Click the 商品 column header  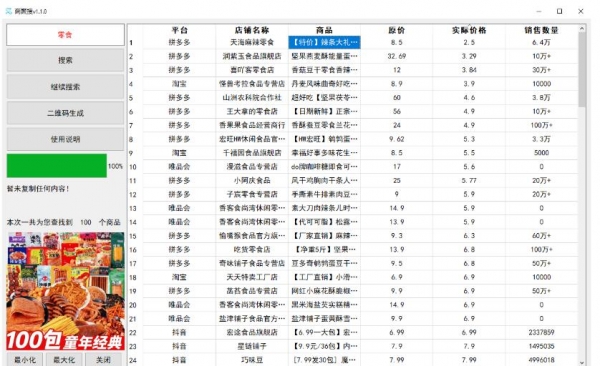point(324,30)
